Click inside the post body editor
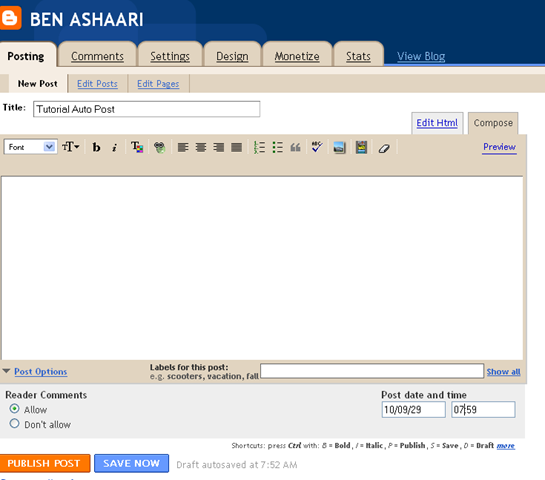 click(x=262, y=268)
